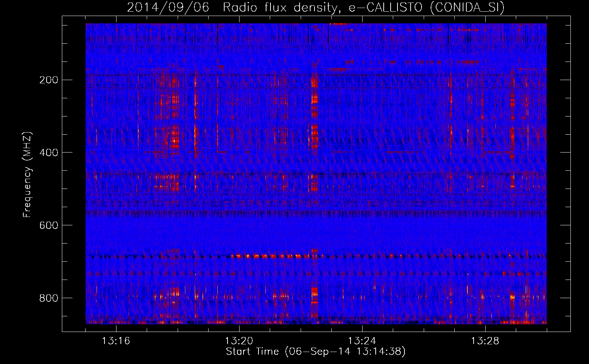589x364 pixels.
Task: Click the plot title '2014/09/06 Radio flux density, e-CALLISTO (CONIDA_SI)'
Action: (x=316, y=7)
